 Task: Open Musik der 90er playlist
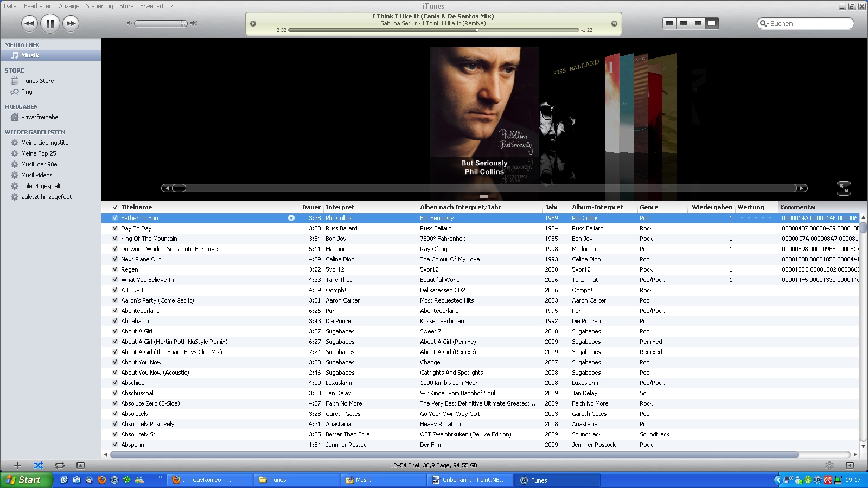(40, 164)
